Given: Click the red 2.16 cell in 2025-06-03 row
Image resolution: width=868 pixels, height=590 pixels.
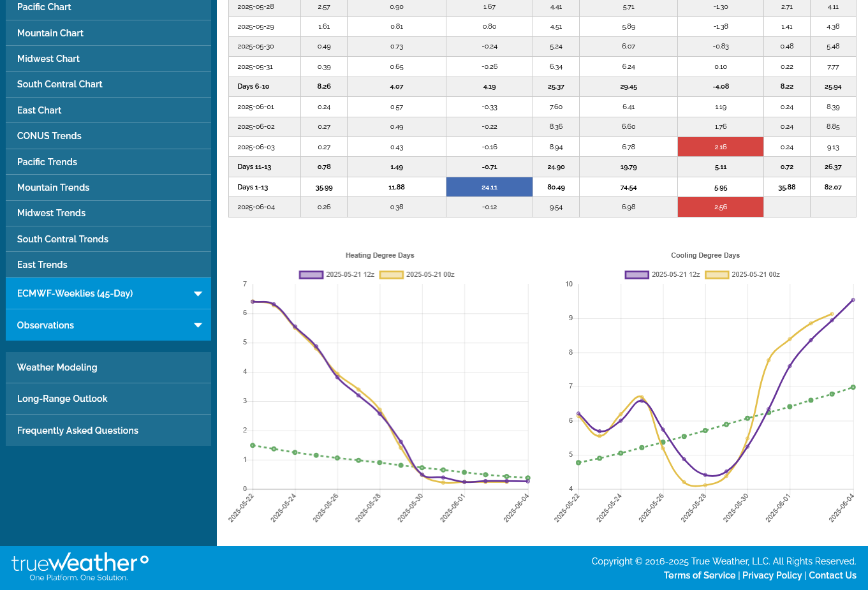Looking at the screenshot, I should point(720,147).
